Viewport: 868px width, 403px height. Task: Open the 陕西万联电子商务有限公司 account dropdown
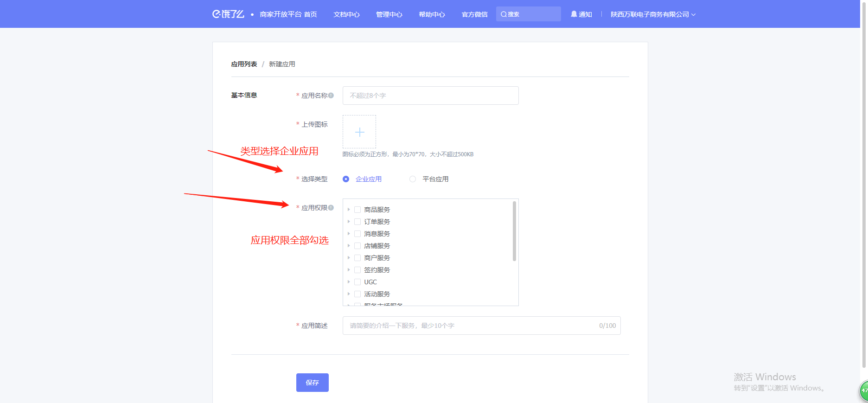[x=653, y=14]
